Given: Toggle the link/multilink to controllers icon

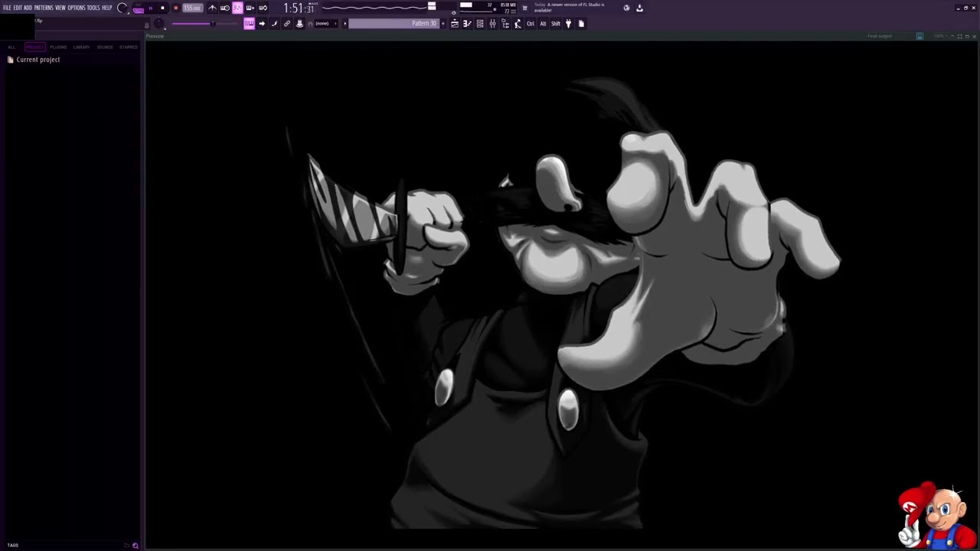Looking at the screenshot, I should (x=287, y=24).
